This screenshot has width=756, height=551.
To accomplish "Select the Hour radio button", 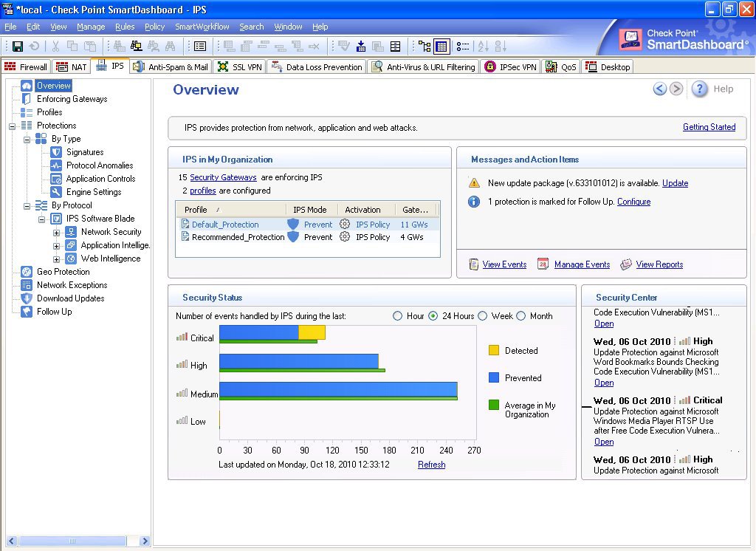I will point(397,316).
